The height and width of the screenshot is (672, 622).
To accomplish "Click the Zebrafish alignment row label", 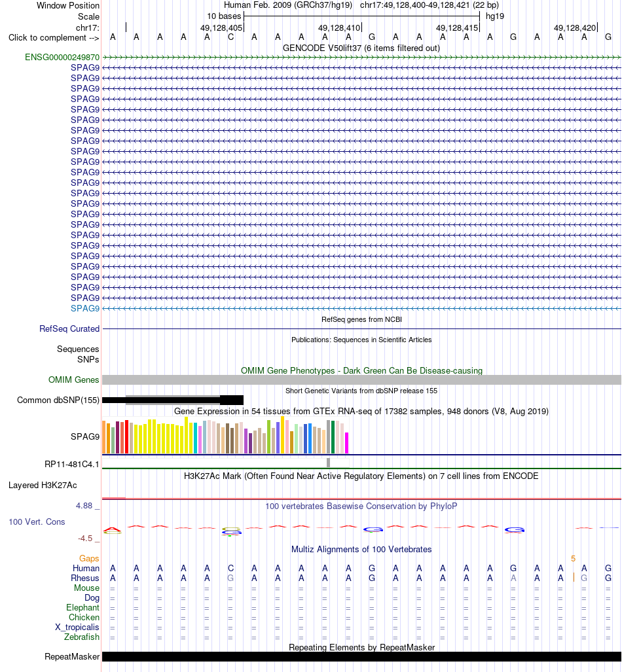I will click(82, 637).
